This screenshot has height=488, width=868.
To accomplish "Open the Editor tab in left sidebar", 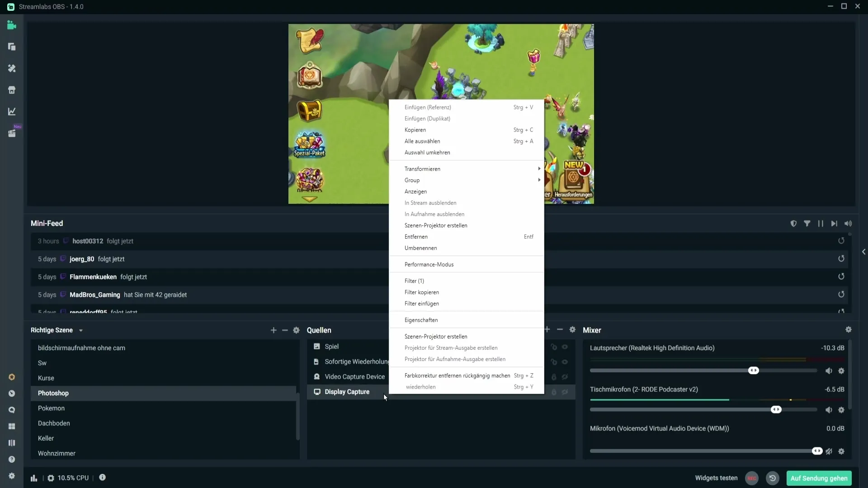I will [x=12, y=25].
